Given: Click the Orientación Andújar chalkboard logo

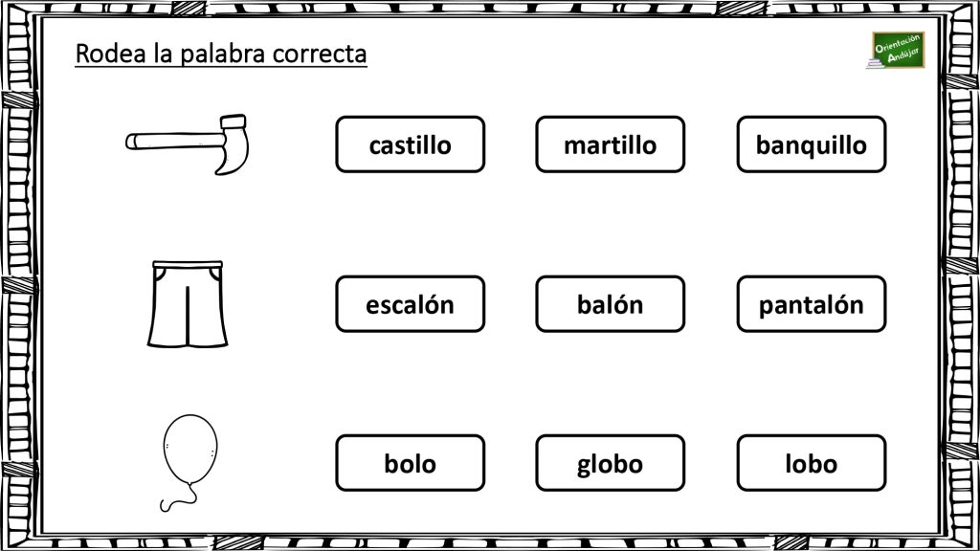Looking at the screenshot, I should pyautogui.click(x=898, y=50).
